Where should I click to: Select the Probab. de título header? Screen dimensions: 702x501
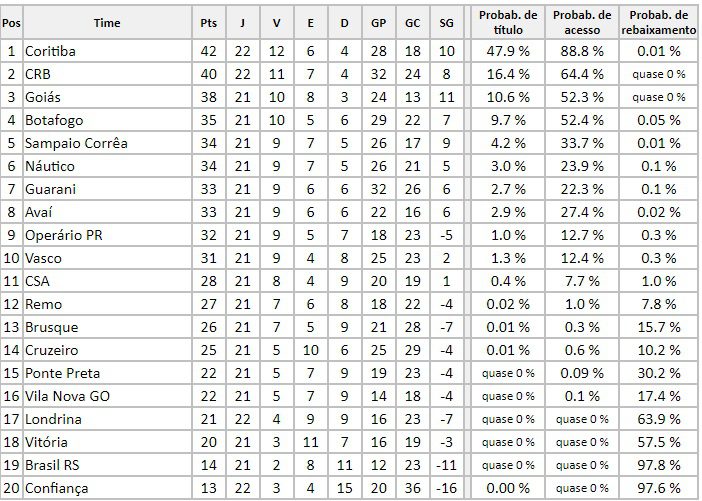(x=508, y=21)
